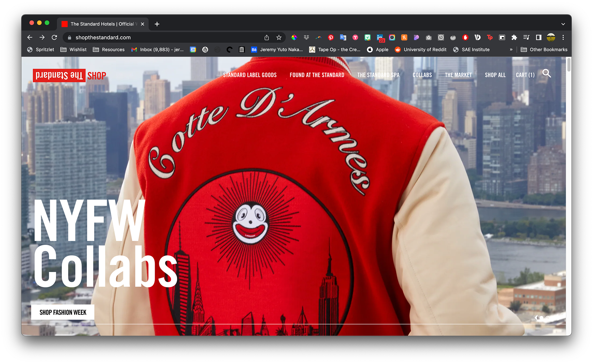The width and height of the screenshot is (593, 364).
Task: Bookmark this page with the star icon
Action: [279, 38]
